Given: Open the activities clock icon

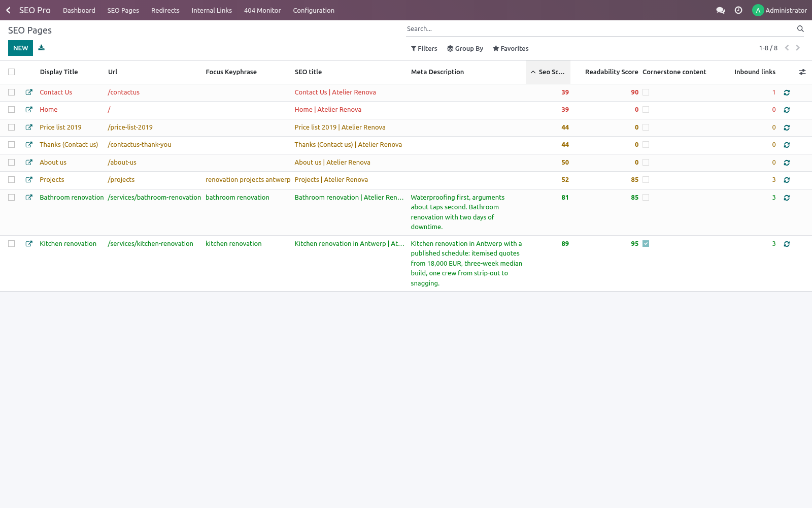Looking at the screenshot, I should [738, 10].
